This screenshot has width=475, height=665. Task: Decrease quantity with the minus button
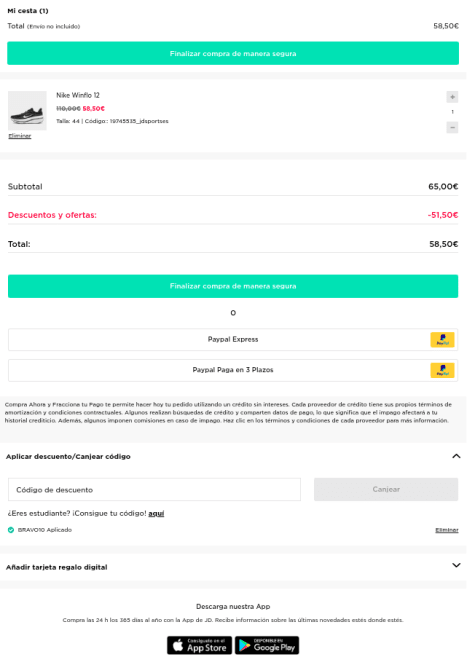[452, 127]
